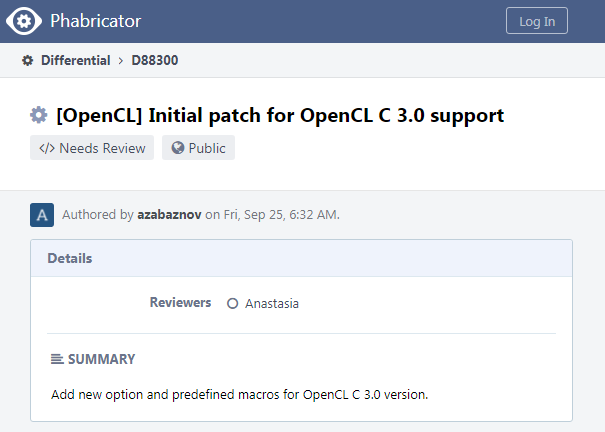Click the OpenCL C 3.0 revision title
This screenshot has height=432, width=605.
coord(280,115)
